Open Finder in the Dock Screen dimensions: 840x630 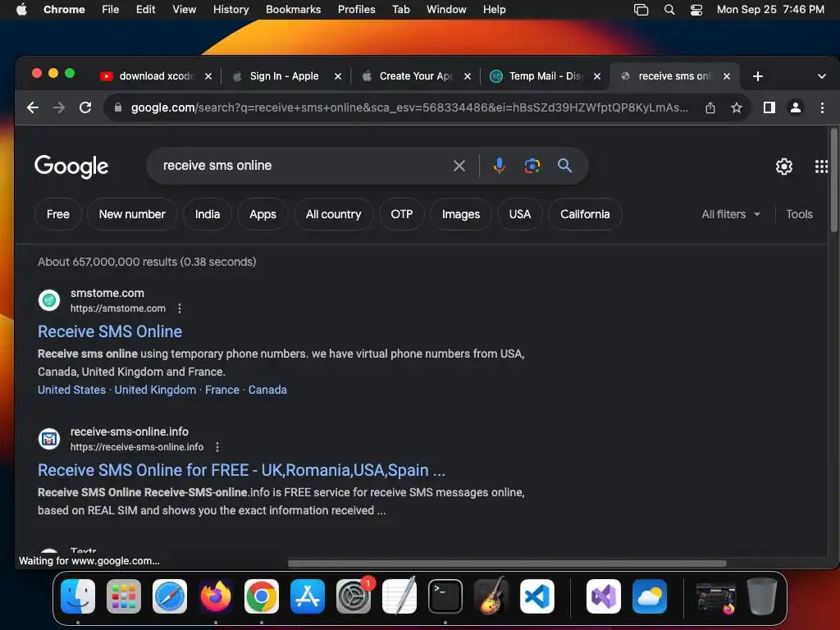pos(78,596)
